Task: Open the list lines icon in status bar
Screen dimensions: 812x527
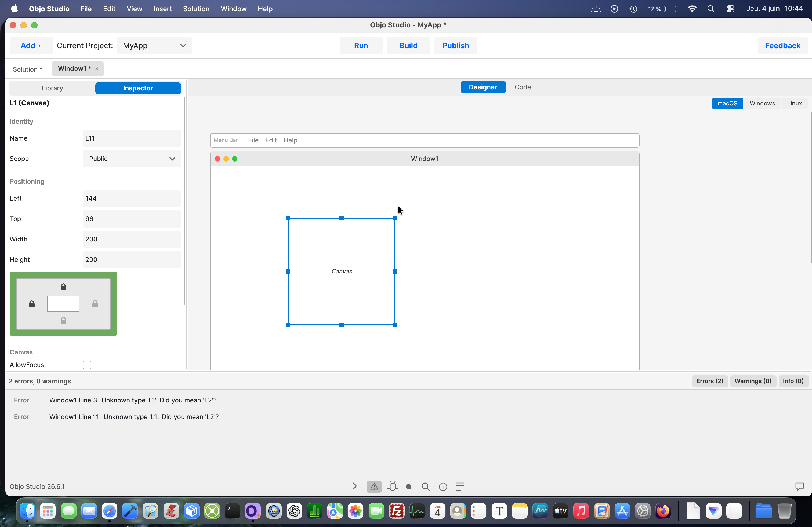Action: click(460, 487)
